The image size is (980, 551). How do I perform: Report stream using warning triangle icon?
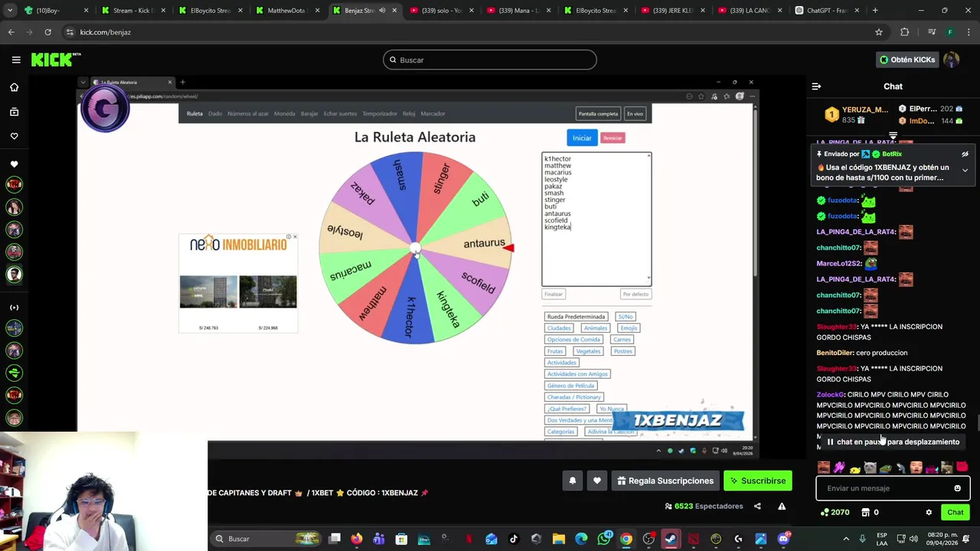tap(782, 506)
